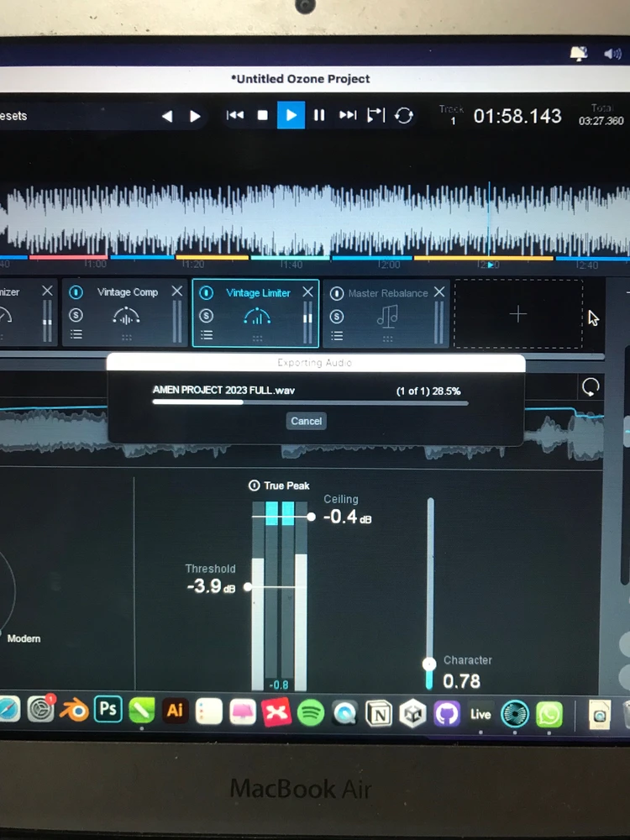Toggle Vintage Comp module power button
The image size is (630, 840).
pos(76,292)
